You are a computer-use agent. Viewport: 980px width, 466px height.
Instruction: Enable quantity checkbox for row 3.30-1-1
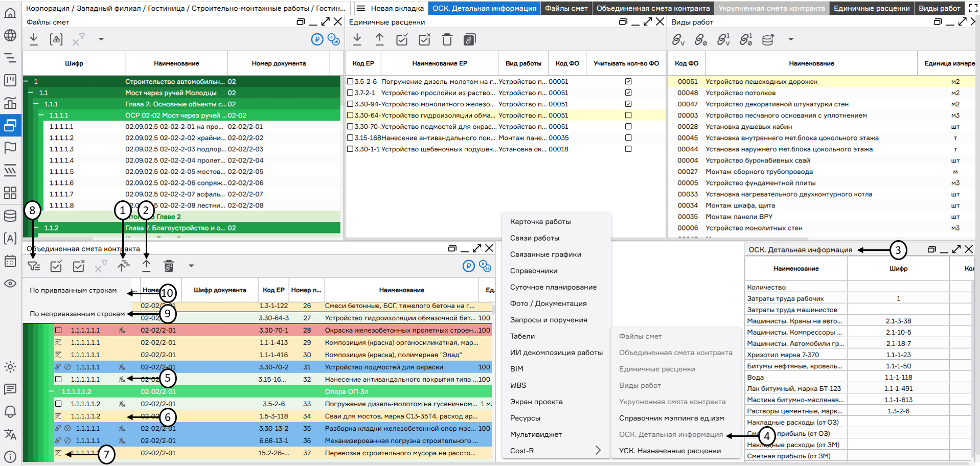pyautogui.click(x=628, y=149)
